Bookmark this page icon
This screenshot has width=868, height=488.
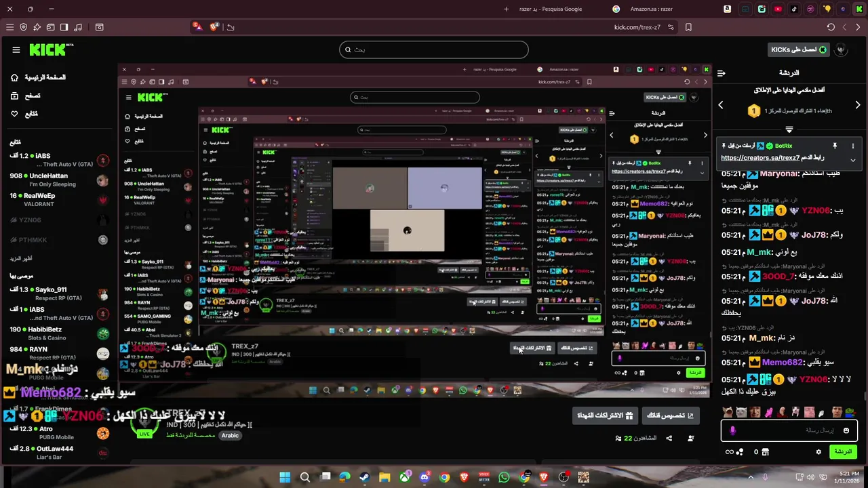tap(688, 27)
